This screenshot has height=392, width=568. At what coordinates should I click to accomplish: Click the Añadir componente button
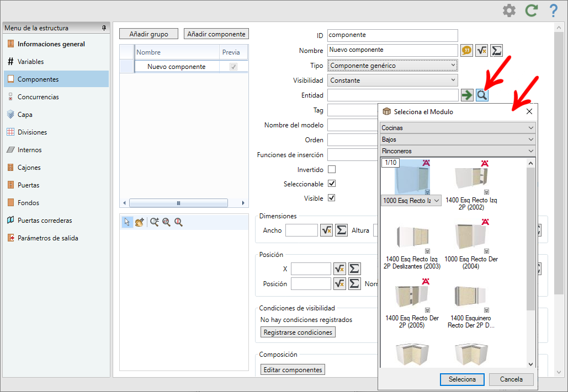click(x=216, y=34)
